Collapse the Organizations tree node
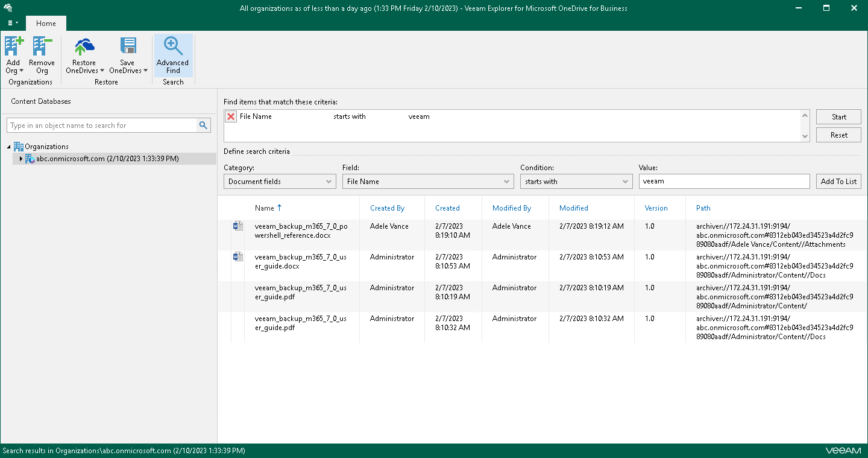Image resolution: width=868 pixels, height=458 pixels. pos(9,147)
